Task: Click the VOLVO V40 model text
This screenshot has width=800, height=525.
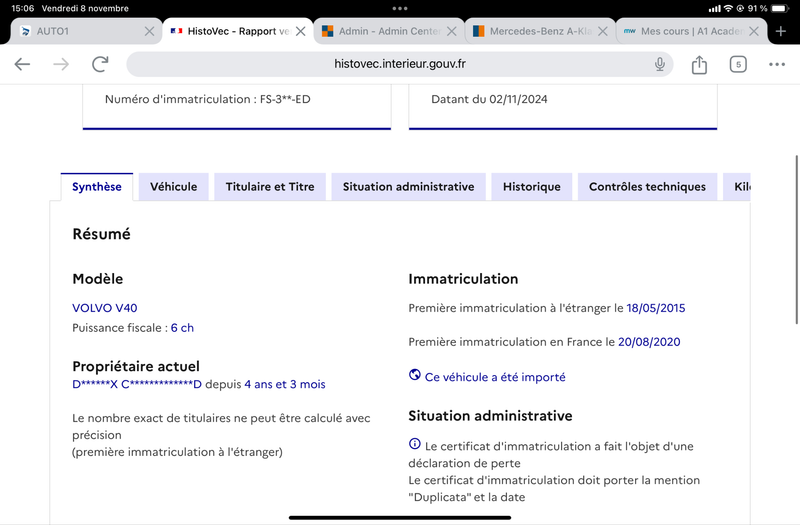Action: pyautogui.click(x=105, y=308)
